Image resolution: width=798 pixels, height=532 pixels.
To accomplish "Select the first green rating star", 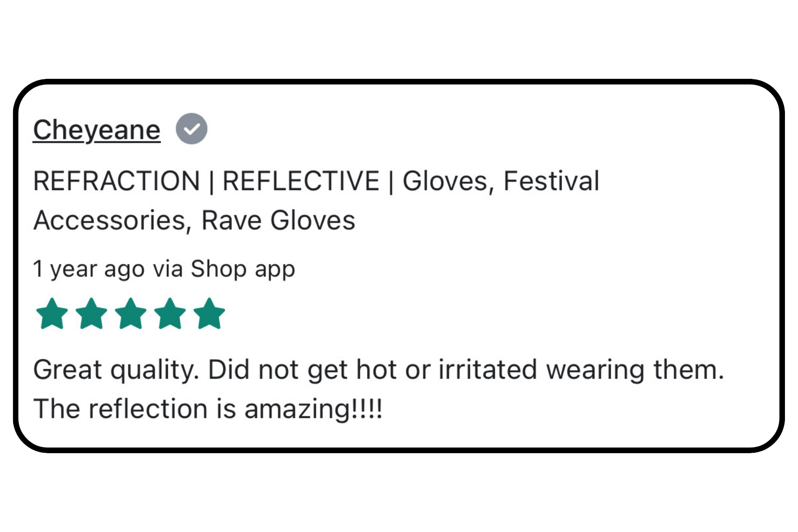I will click(x=52, y=314).
